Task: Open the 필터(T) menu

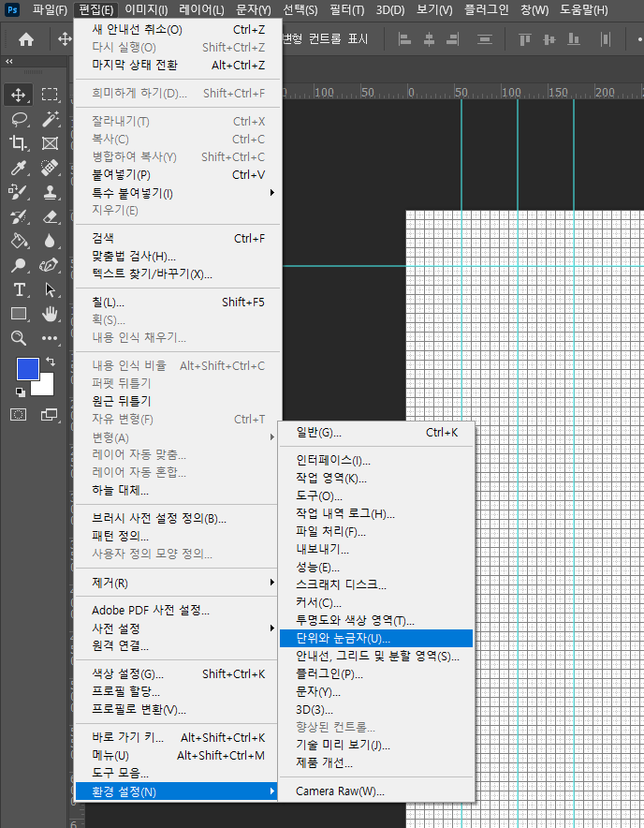Action: [x=347, y=9]
